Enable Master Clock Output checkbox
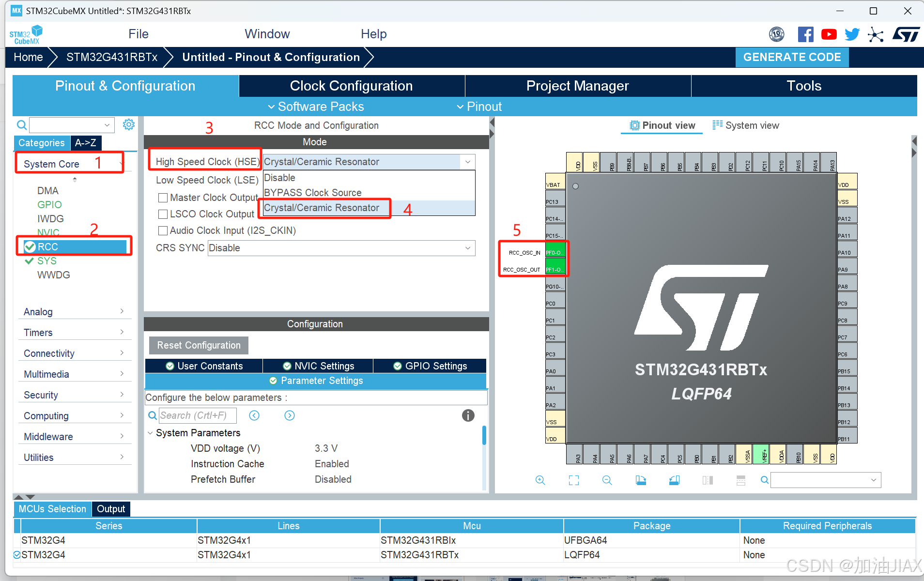Image resolution: width=924 pixels, height=581 pixels. point(163,198)
